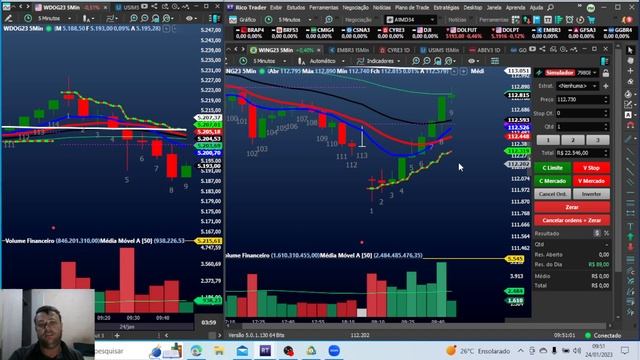This screenshot has height=360, width=640.
Task: Open the Janela menu
Action: pos(494,7)
